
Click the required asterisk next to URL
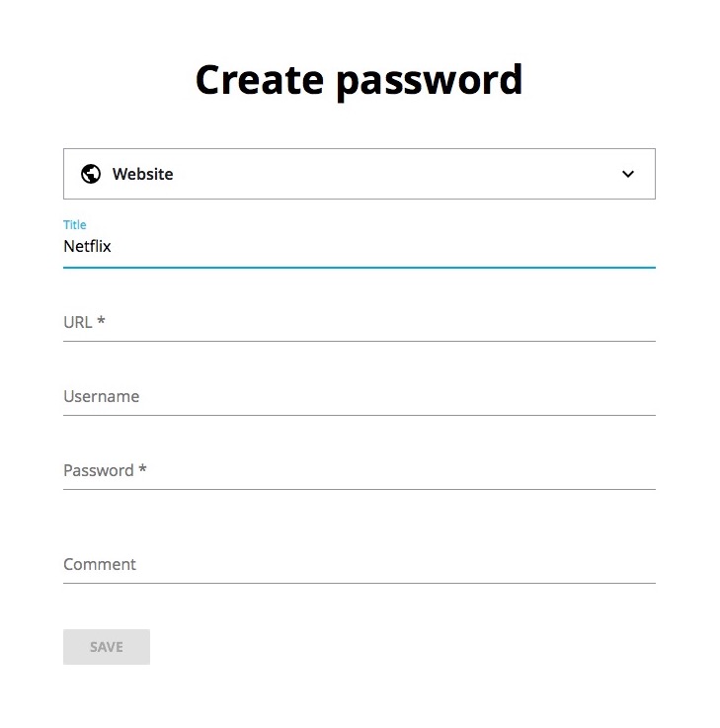click(101, 321)
